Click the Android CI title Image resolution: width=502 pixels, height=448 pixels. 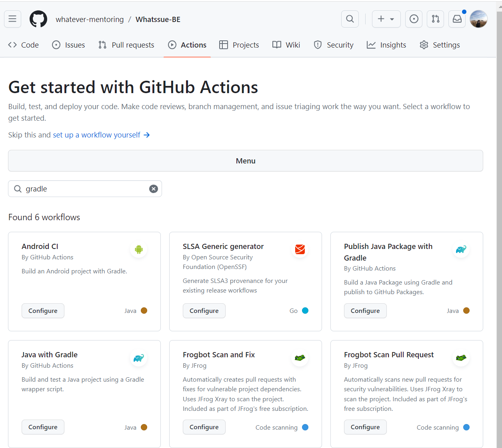click(40, 246)
